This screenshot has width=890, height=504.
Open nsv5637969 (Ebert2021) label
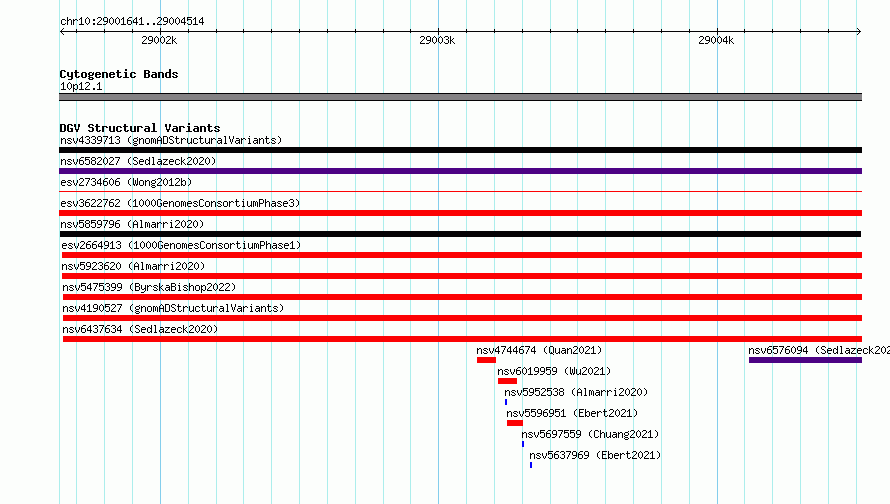coord(595,455)
